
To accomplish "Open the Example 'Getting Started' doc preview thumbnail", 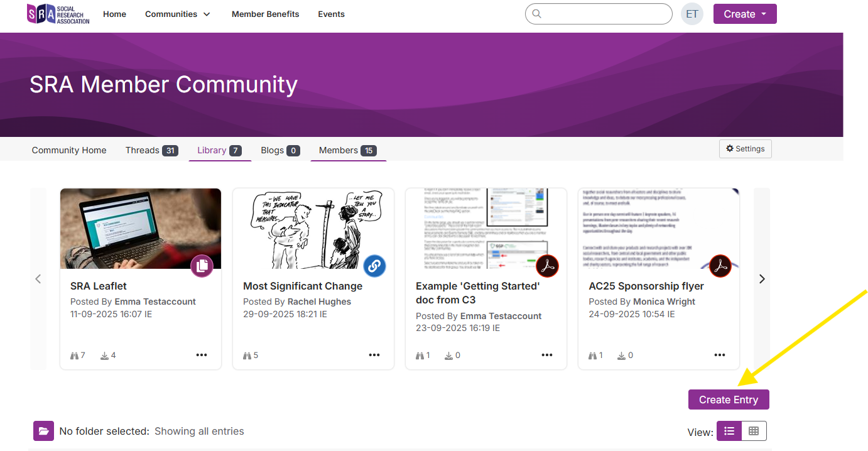I will click(x=486, y=229).
